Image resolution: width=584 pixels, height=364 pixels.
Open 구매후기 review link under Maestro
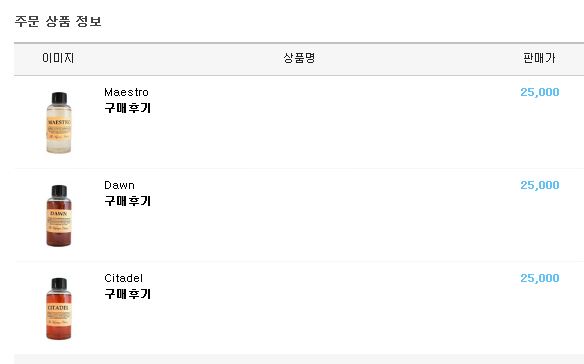127,108
